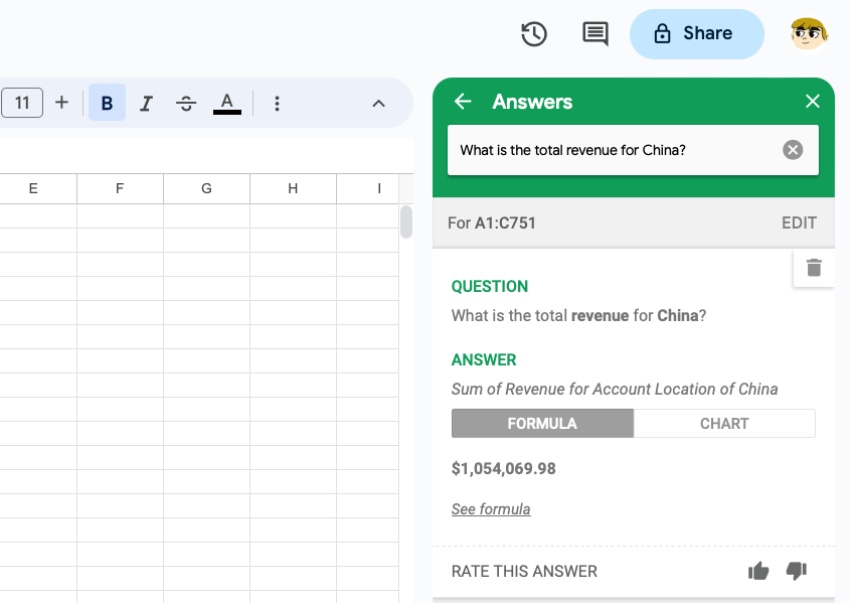
Task: Give a thumbs up rating
Action: [x=758, y=571]
